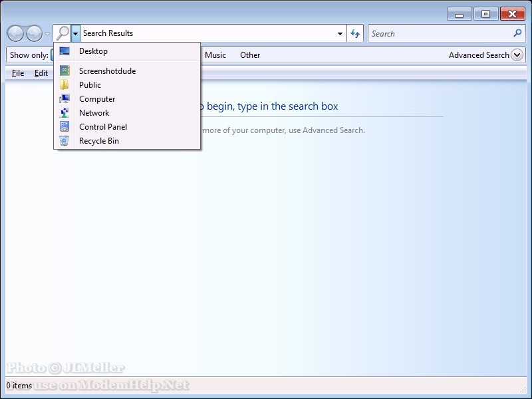Click the Advanced Search label
The height and width of the screenshot is (399, 532).
coord(479,55)
